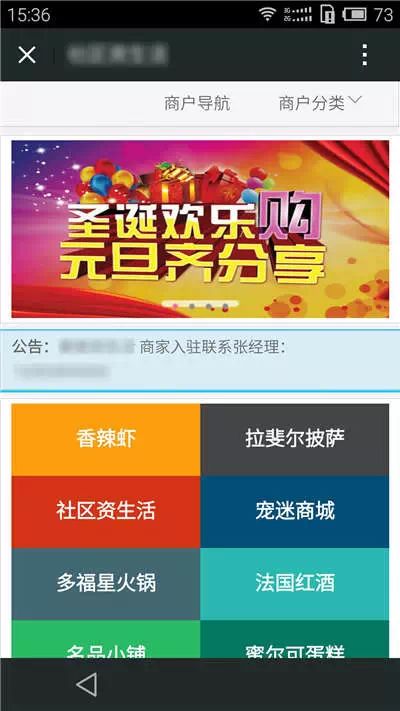Image resolution: width=400 pixels, height=711 pixels.
Task: Open the 拉斐尔披萨 gray tile
Action: [x=295, y=439]
